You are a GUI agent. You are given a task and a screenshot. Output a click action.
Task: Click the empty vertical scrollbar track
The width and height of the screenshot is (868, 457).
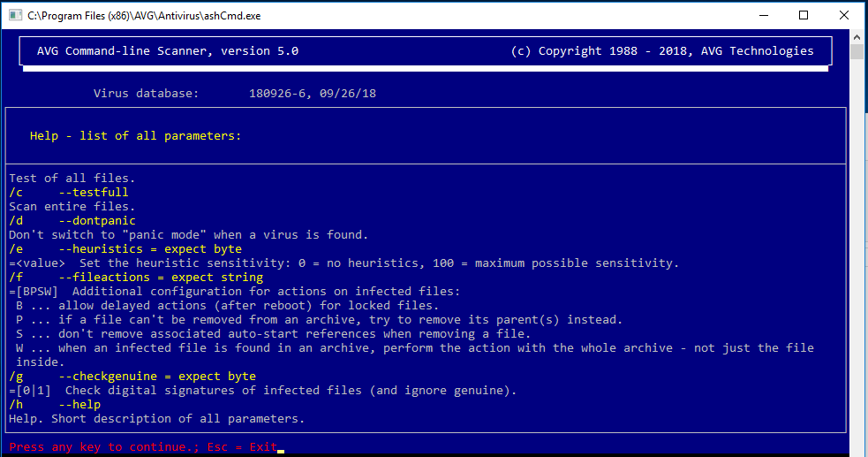click(857, 265)
